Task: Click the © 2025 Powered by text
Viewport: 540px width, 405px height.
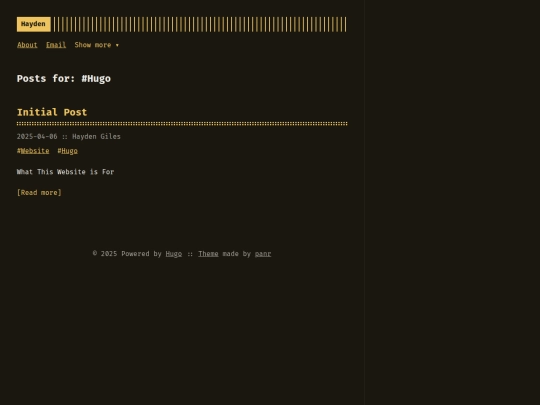Action: pos(127,254)
